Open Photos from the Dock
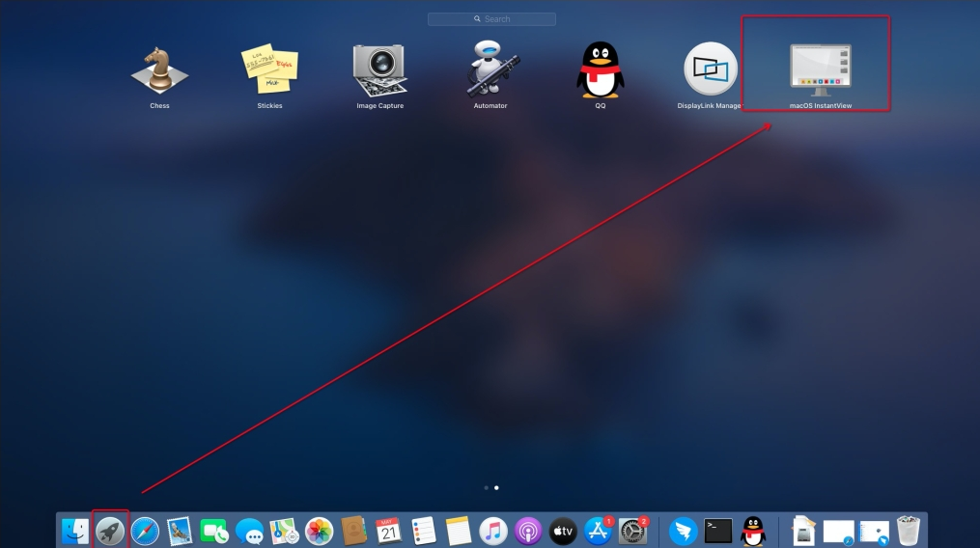The height and width of the screenshot is (548, 980). click(x=319, y=532)
